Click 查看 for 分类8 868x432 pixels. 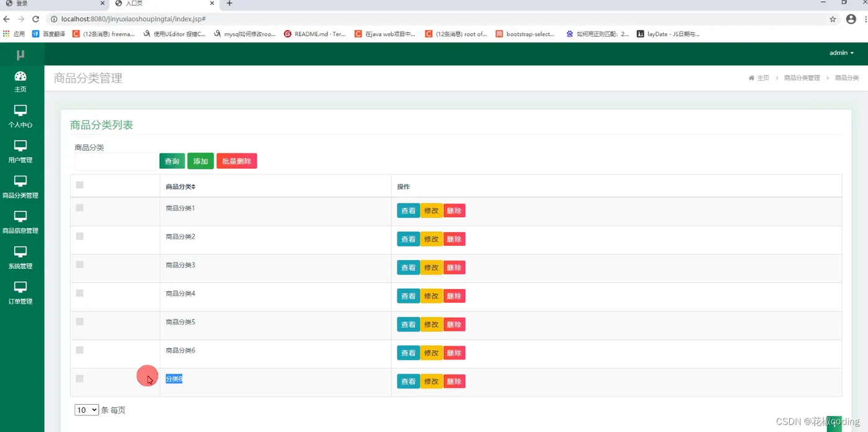409,382
